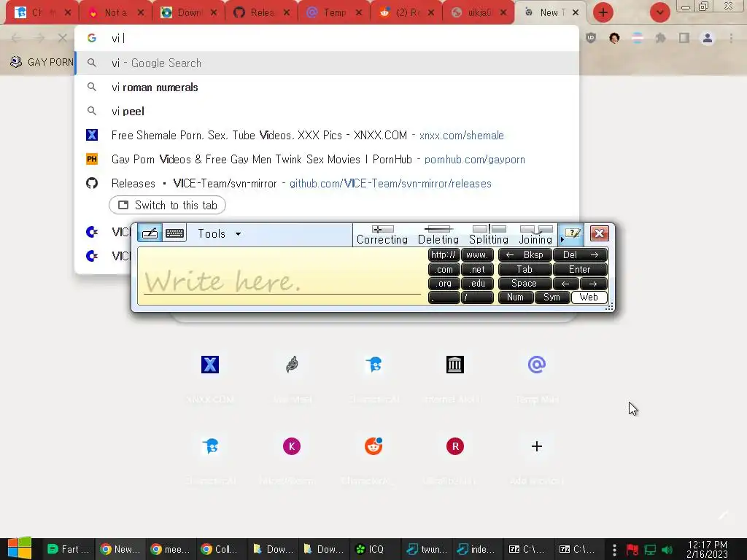Play the Splitting gesture demo
747x560 pixels.
pyautogui.click(x=489, y=235)
